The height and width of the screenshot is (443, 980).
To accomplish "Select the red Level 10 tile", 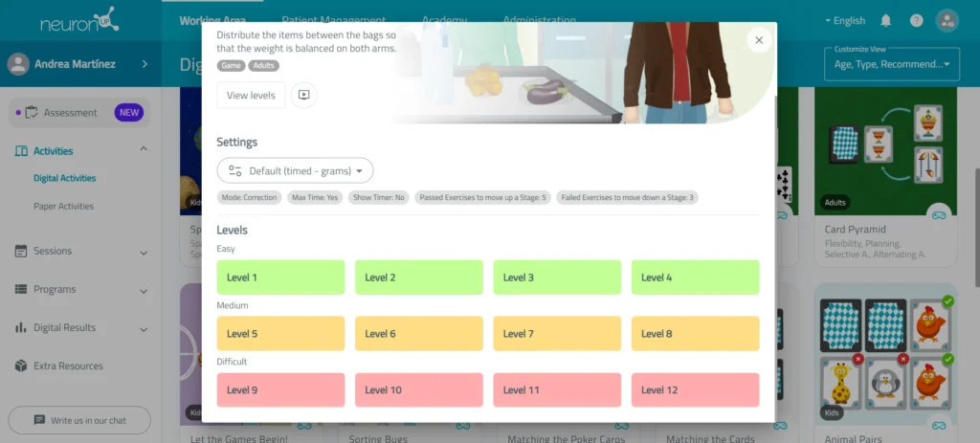I will [419, 389].
